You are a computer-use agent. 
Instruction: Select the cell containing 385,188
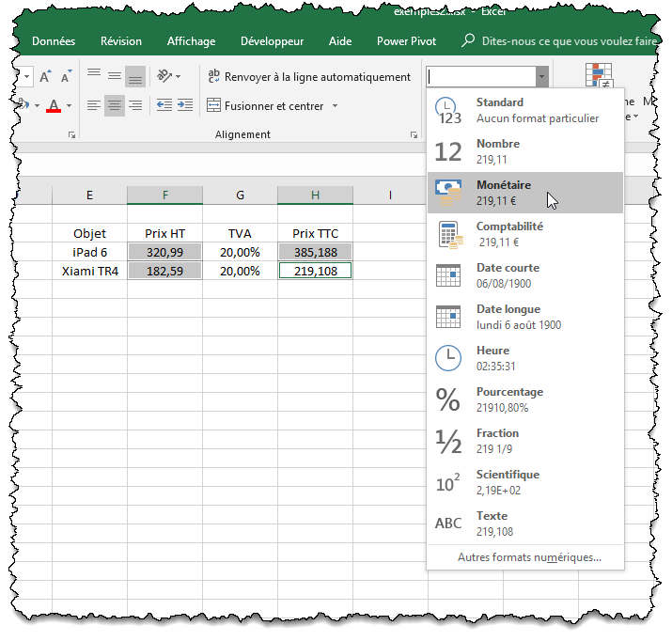[x=315, y=252]
